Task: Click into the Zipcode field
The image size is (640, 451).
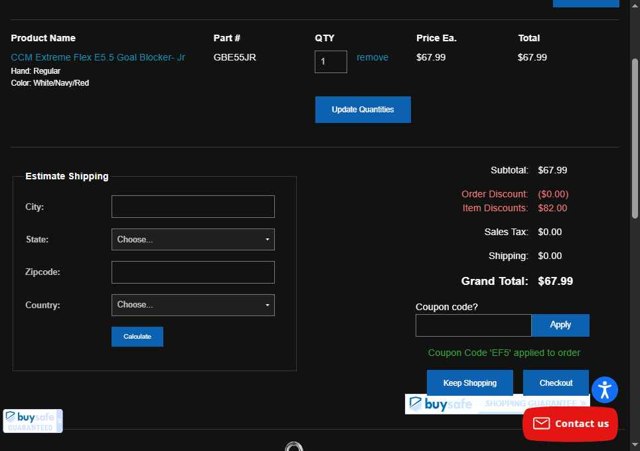Action: [193, 272]
